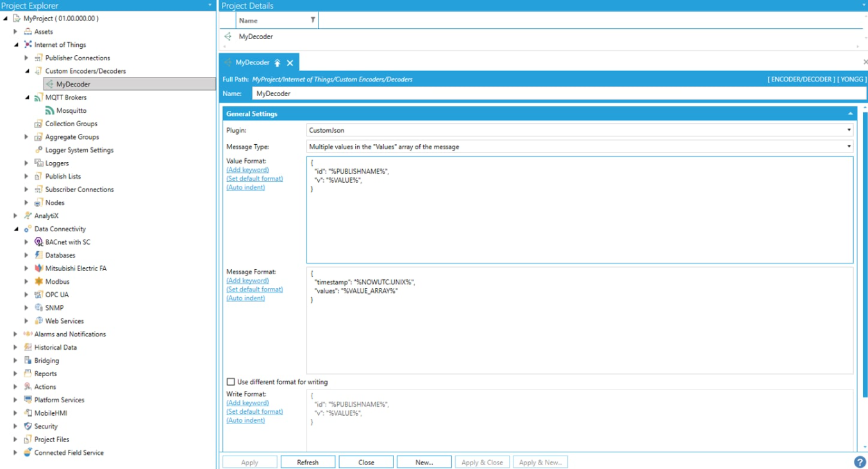
Task: Collapse the Data Connectivity node
Action: pos(16,229)
